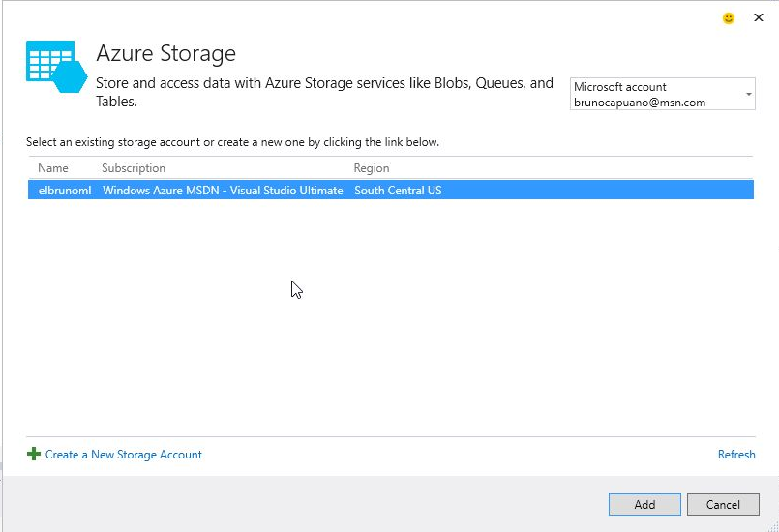Open the Microsoft account dropdown

662,95
